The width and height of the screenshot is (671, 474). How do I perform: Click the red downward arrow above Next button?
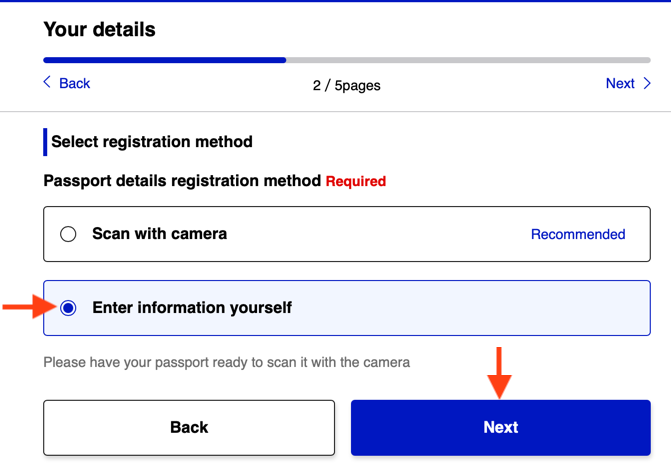point(500,372)
